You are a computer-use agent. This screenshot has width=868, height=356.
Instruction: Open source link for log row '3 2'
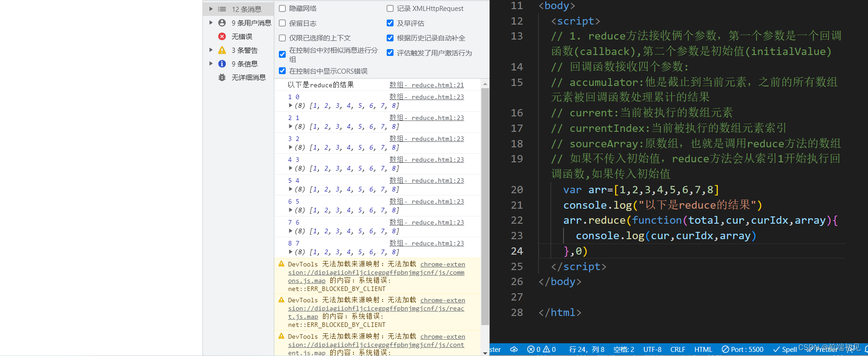(427, 139)
